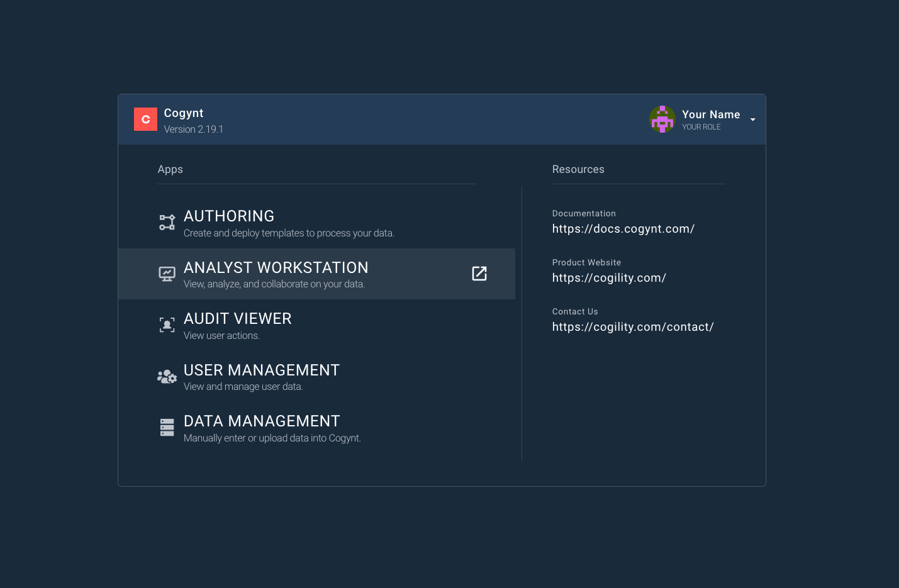Open the https://docs.cogynt.com/ documentation link
This screenshot has height=588, width=899.
pos(623,229)
